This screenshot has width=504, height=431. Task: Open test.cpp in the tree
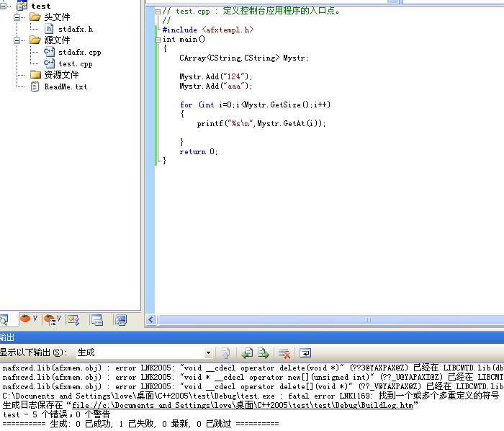[x=75, y=64]
